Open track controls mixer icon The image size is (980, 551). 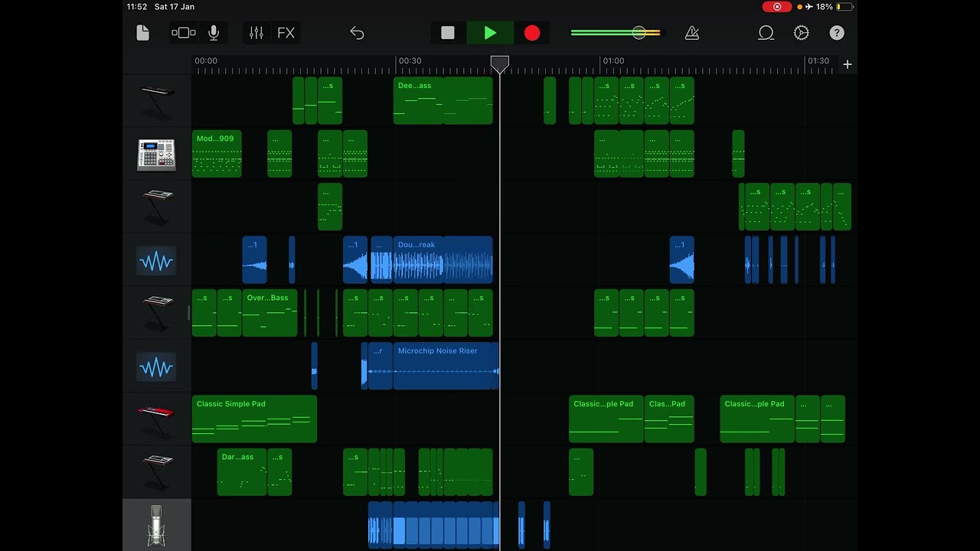point(256,33)
